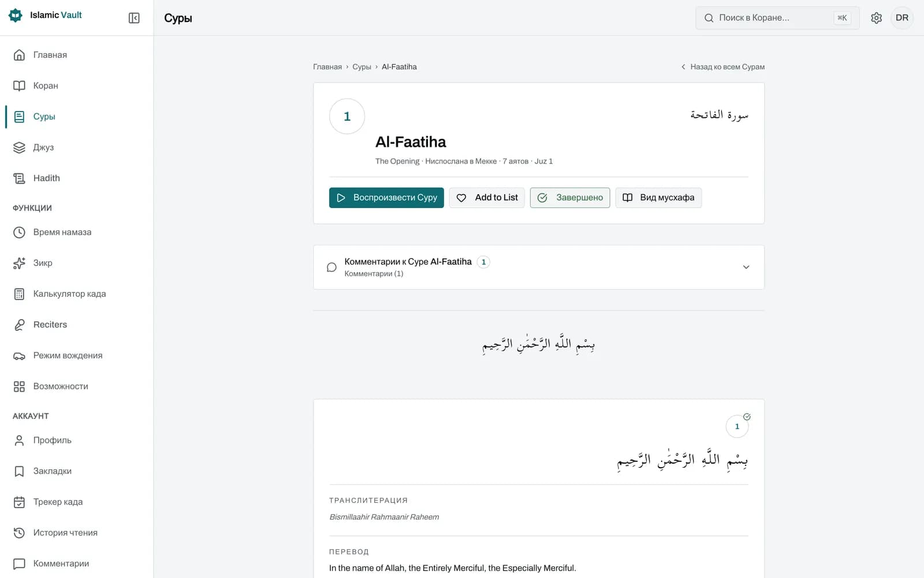Click the scroll icon beside Hadith

19,178
